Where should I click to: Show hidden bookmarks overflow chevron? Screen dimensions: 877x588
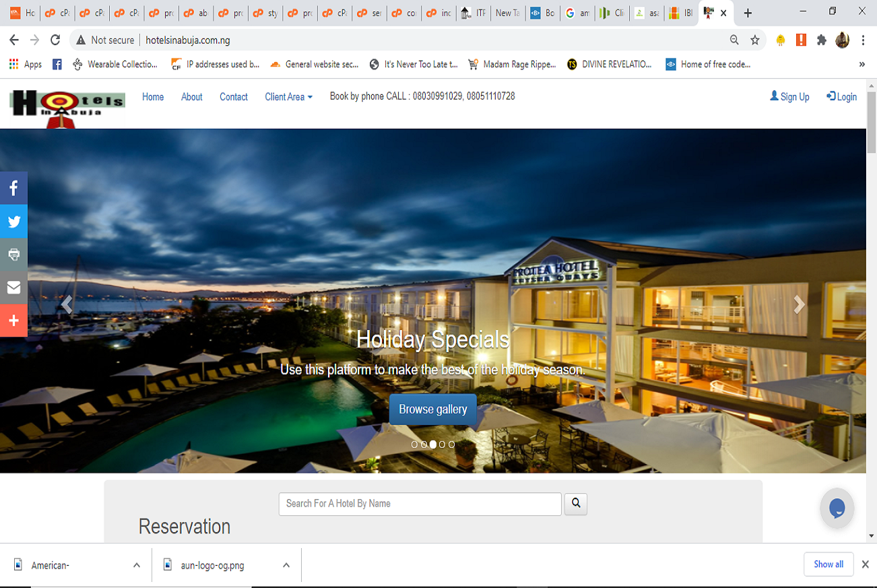pos(862,65)
